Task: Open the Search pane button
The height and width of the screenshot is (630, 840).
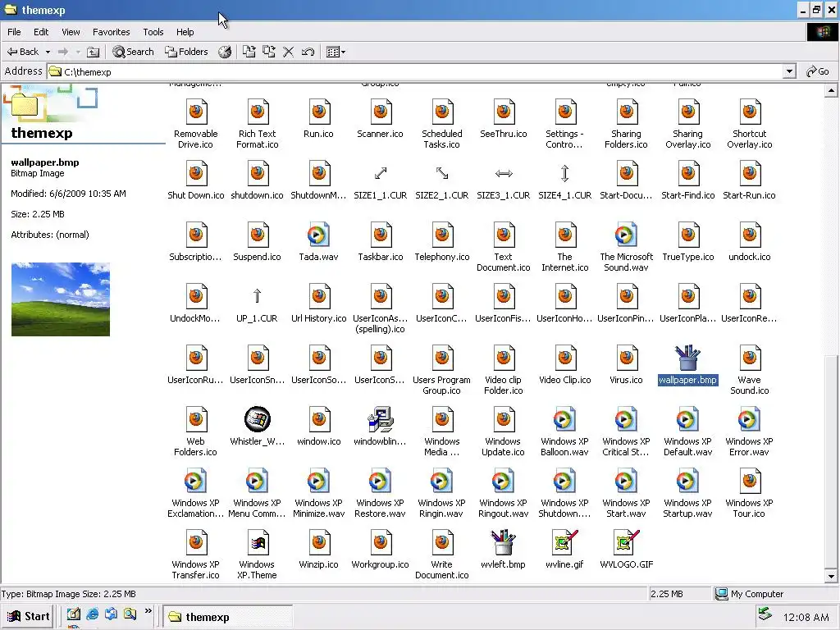Action: [134, 52]
